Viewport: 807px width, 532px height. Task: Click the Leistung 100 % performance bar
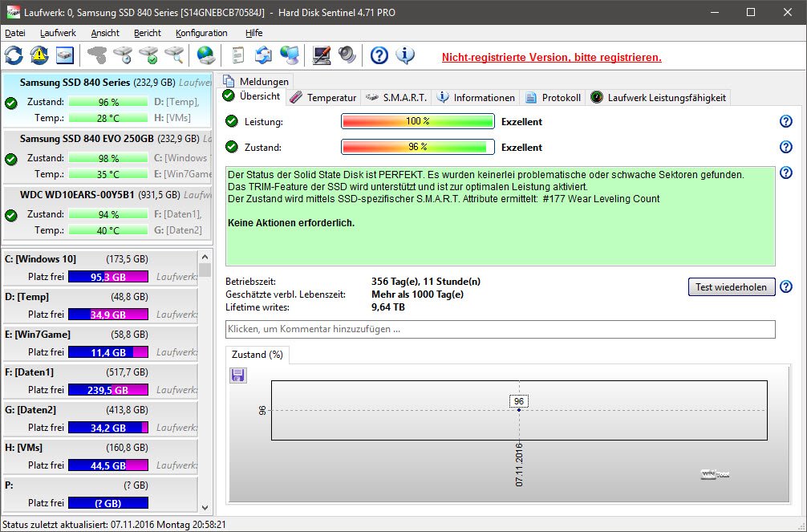point(417,121)
